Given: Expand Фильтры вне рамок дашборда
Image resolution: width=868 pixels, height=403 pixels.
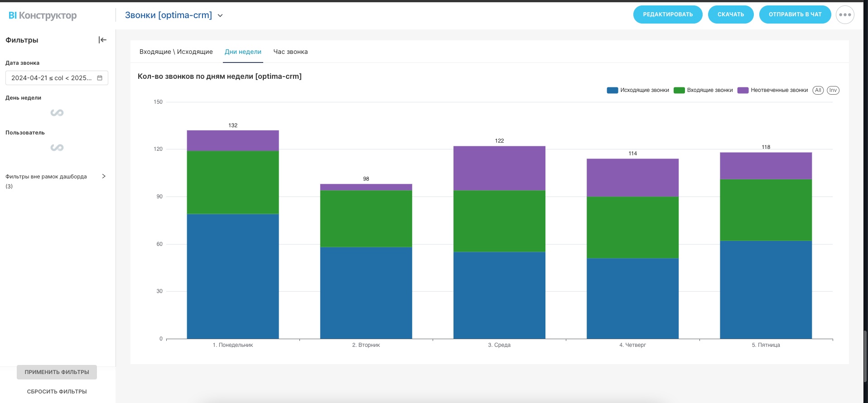Looking at the screenshot, I should tap(103, 176).
